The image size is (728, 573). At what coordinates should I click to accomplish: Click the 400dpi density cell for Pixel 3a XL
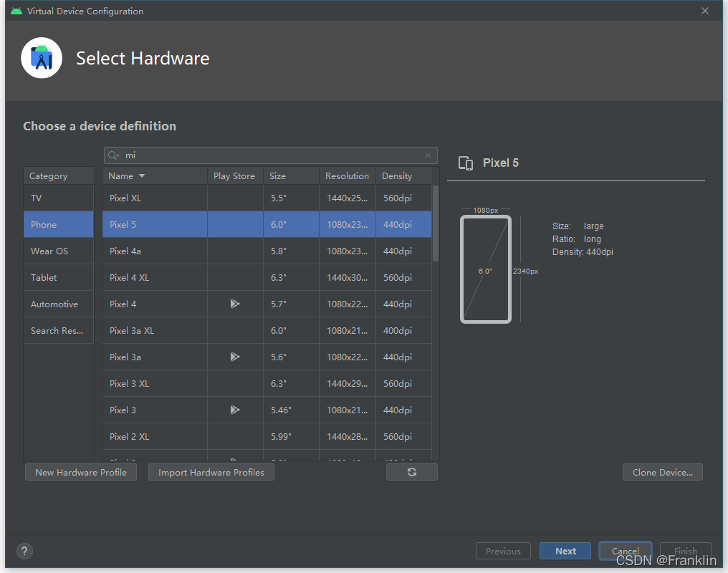(x=403, y=330)
